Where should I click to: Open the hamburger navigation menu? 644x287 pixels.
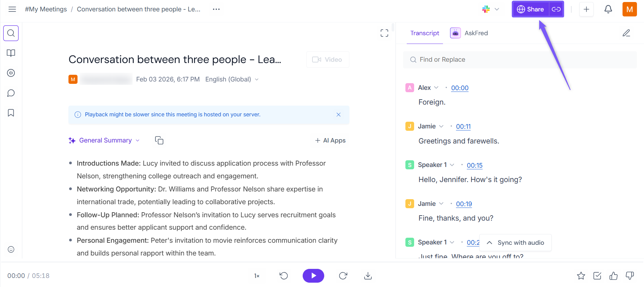pyautogui.click(x=12, y=9)
